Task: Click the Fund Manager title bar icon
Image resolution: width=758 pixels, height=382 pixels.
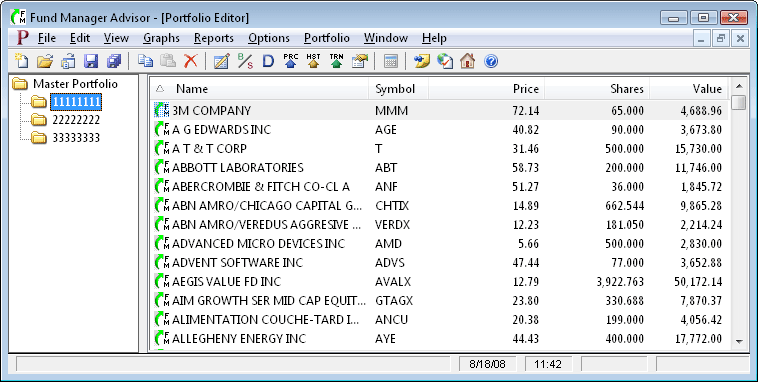Action: (x=18, y=17)
